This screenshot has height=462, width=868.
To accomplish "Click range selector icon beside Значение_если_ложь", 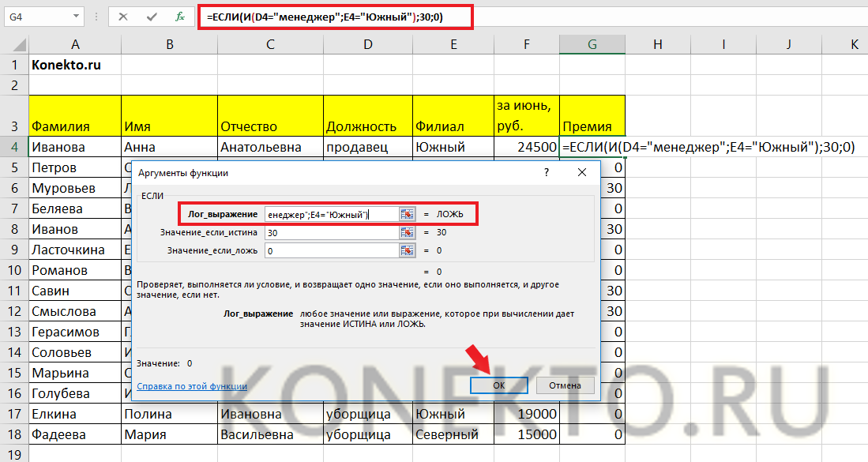I will click(407, 250).
